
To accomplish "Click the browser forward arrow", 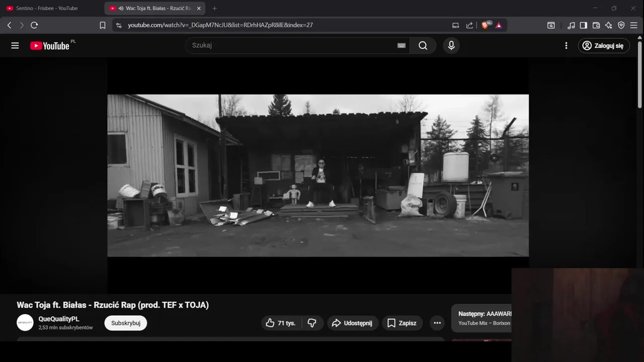I will [22, 25].
